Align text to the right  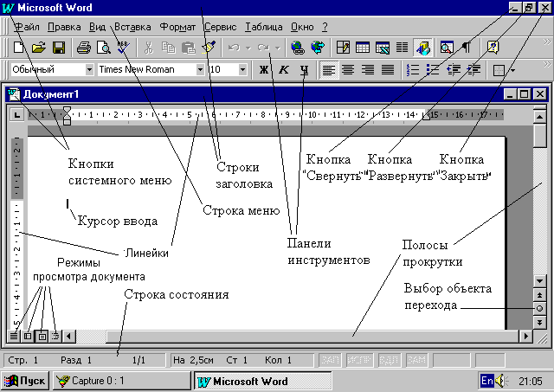[x=368, y=69]
